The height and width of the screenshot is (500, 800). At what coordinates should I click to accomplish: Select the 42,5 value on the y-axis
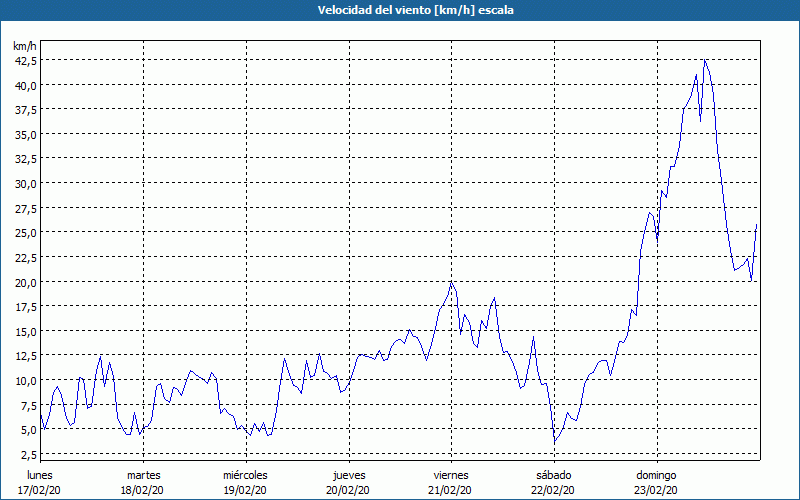click(26, 60)
